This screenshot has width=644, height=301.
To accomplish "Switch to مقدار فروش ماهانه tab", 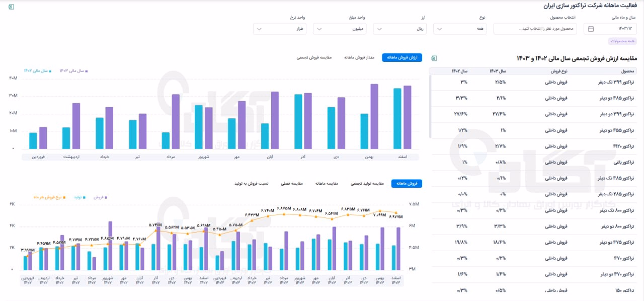I will (359, 57).
